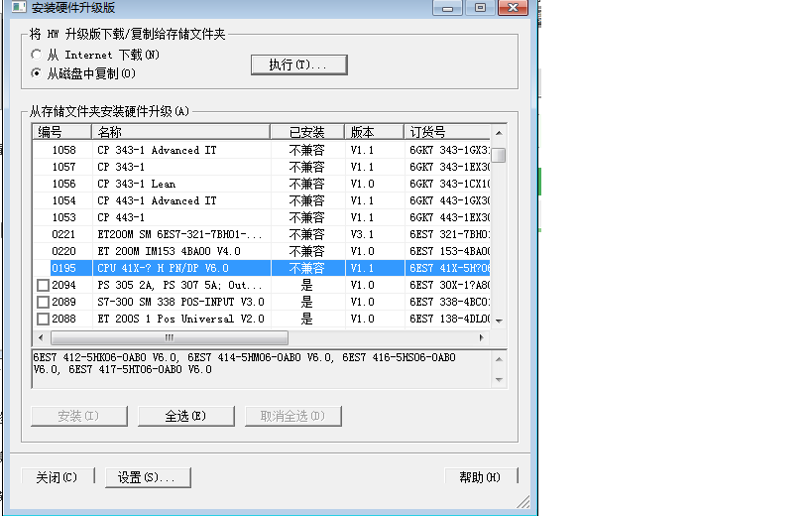
Task: Select row ET 200S 1 Pos Universal V2.0
Action: tap(262, 319)
